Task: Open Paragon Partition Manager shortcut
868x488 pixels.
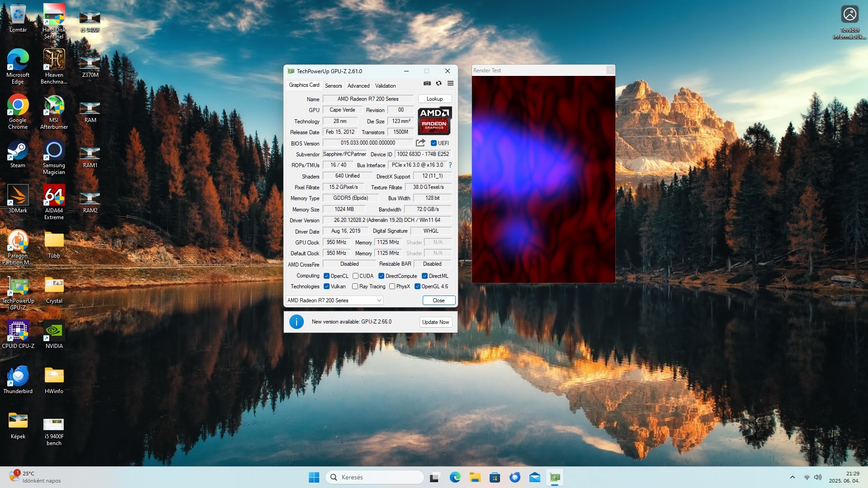Action: (18, 247)
